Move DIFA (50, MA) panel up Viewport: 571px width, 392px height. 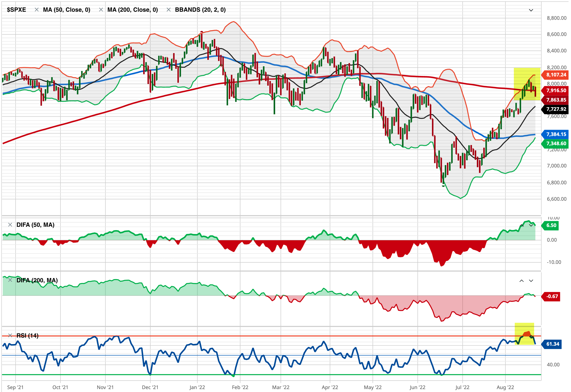pyautogui.click(x=522, y=225)
